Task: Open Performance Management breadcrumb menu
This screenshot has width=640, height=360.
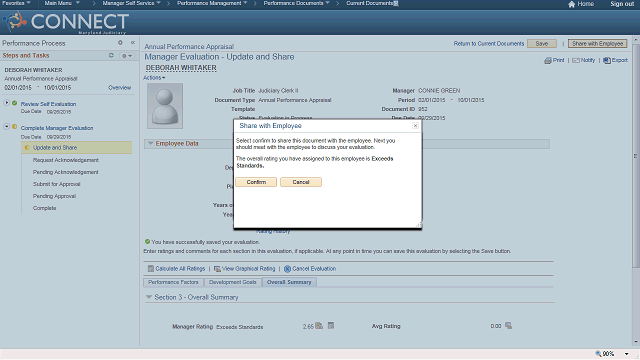Action: point(212,3)
